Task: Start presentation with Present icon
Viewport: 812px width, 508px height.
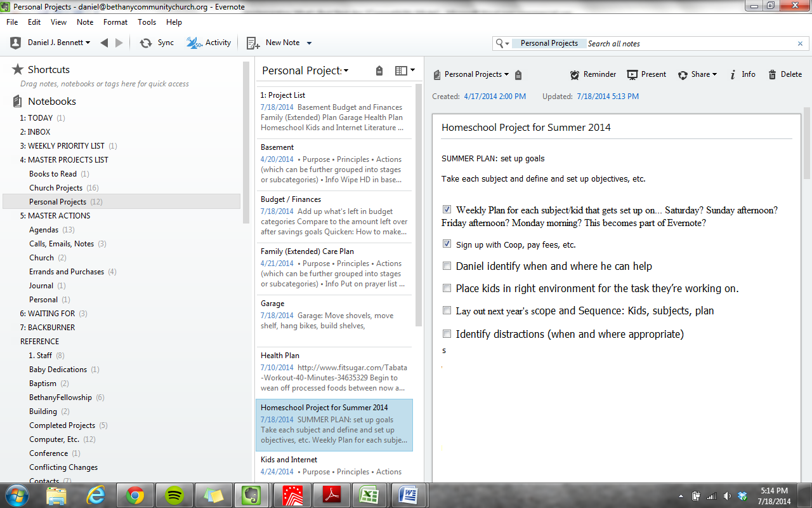Action: pyautogui.click(x=632, y=74)
